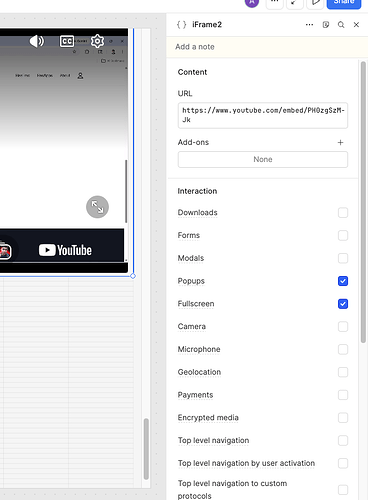Close the iFrame2 inspector panel
This screenshot has width=368, height=500.
(356, 25)
